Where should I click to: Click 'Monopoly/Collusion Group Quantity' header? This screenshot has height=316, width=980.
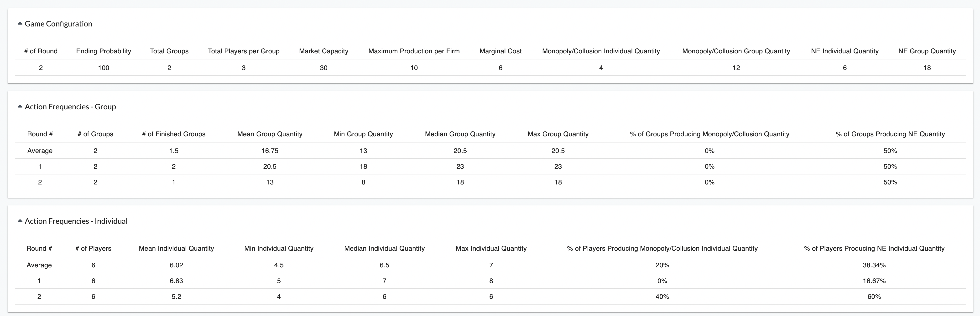736,51
